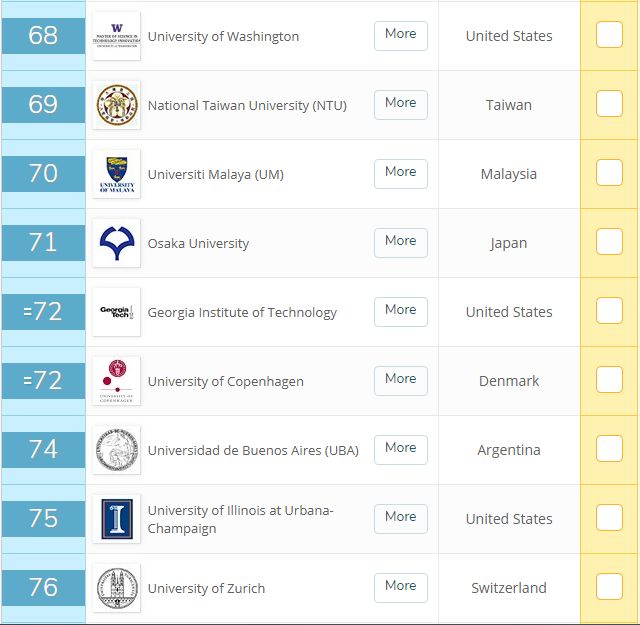Click the University of Washington logo
Screen dimensions: 640x625
click(x=116, y=36)
